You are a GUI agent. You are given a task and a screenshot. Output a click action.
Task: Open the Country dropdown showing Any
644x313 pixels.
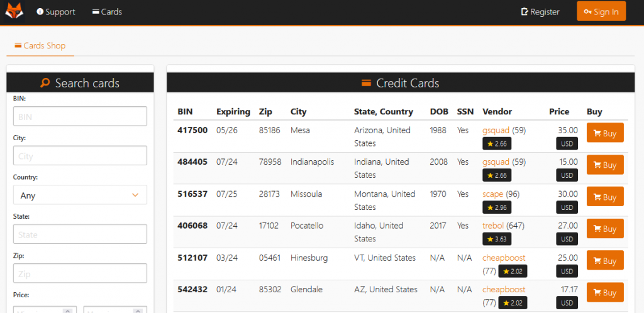coord(80,195)
